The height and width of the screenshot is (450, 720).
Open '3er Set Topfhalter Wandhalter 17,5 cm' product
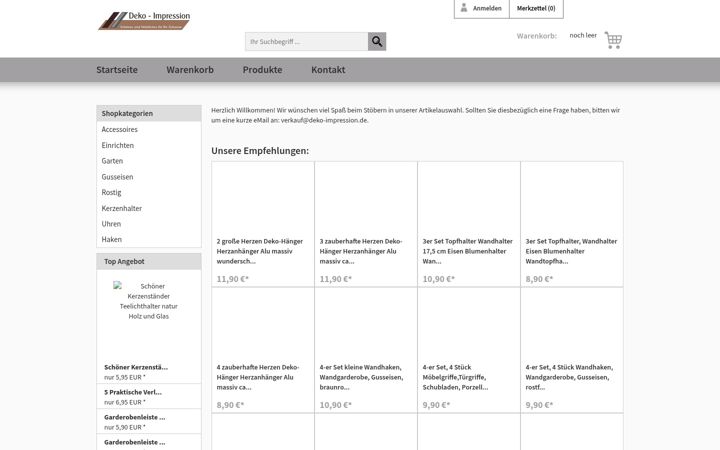[467, 251]
